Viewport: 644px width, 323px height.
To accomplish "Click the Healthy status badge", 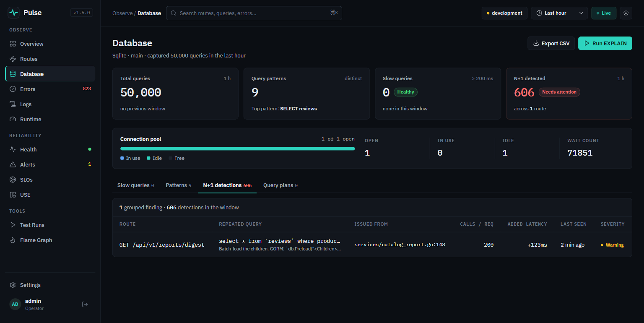I will click(405, 92).
